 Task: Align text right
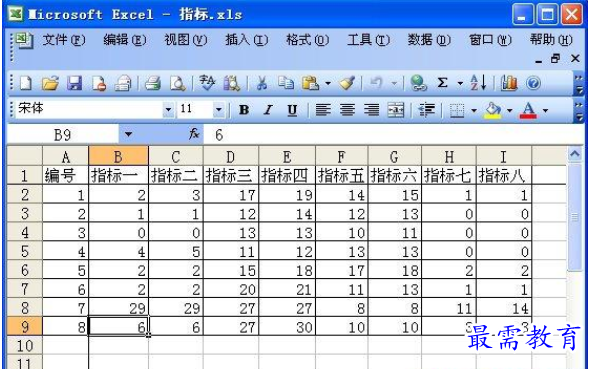point(372,110)
